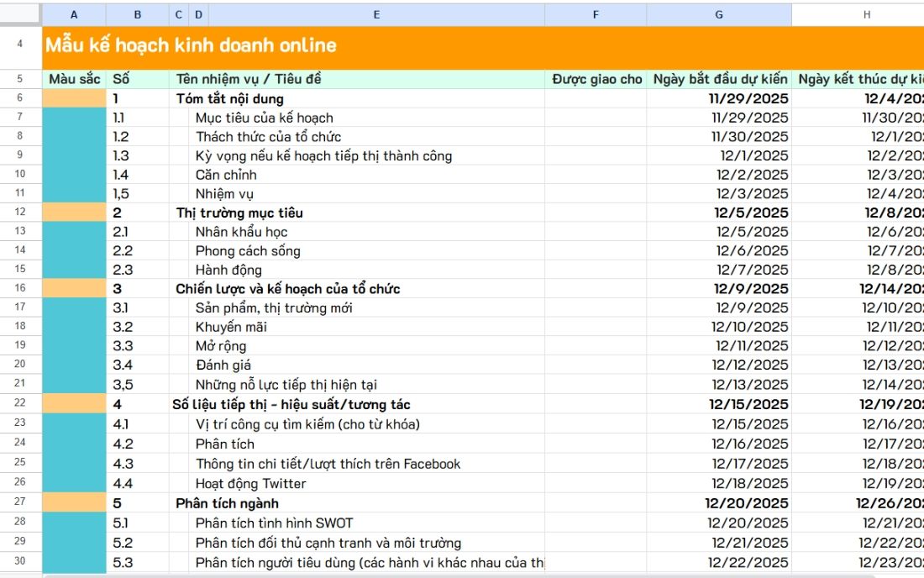Select row 4 header
The image size is (924, 578).
pyautogui.click(x=20, y=44)
